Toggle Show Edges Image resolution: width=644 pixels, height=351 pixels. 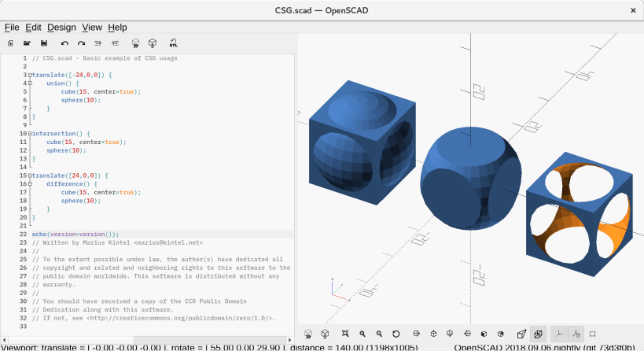[592, 334]
